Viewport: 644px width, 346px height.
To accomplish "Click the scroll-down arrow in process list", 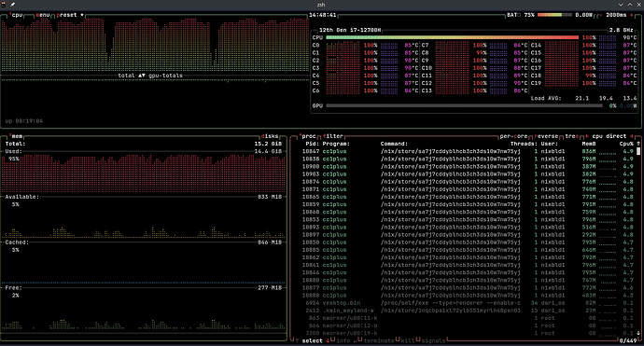I will tap(638, 333).
